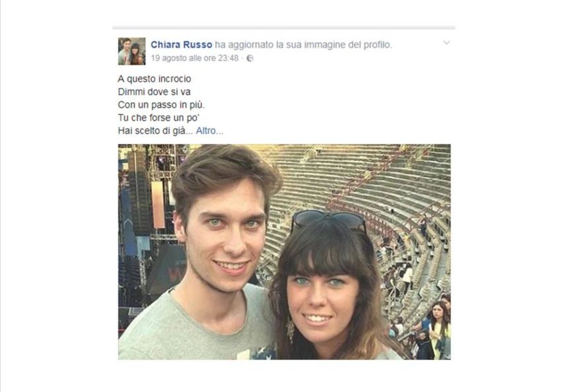The height and width of the screenshot is (392, 573).
Task: Open Chiara Russo's small profile thumbnail
Action: [131, 51]
